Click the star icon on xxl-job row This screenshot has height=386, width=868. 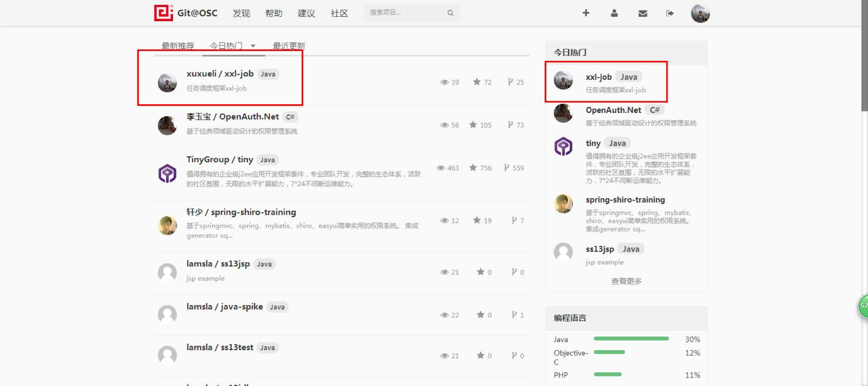(x=477, y=82)
